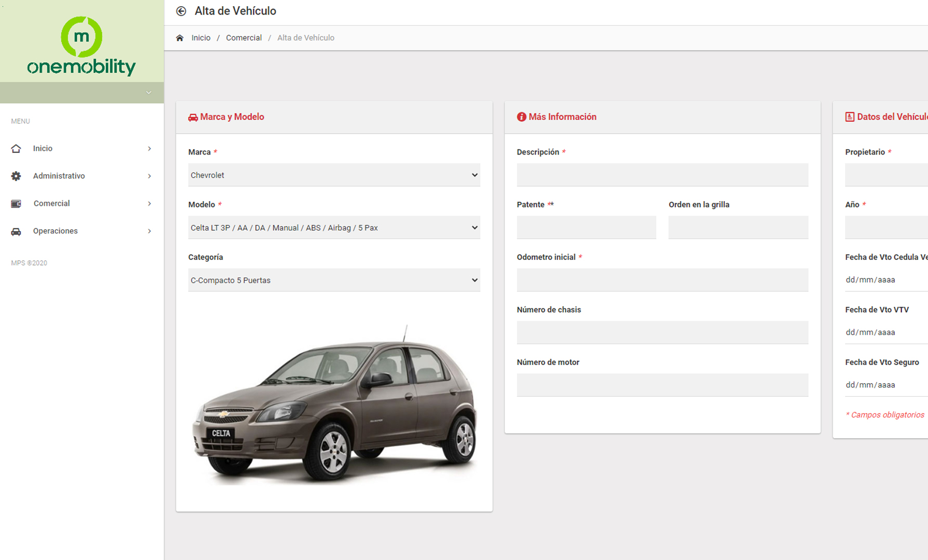
Task: Click the Año input field
Action: [887, 228]
